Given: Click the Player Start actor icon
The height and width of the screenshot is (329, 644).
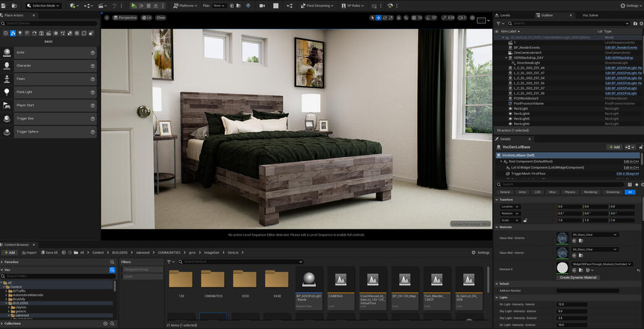Looking at the screenshot, I should 7,105.
